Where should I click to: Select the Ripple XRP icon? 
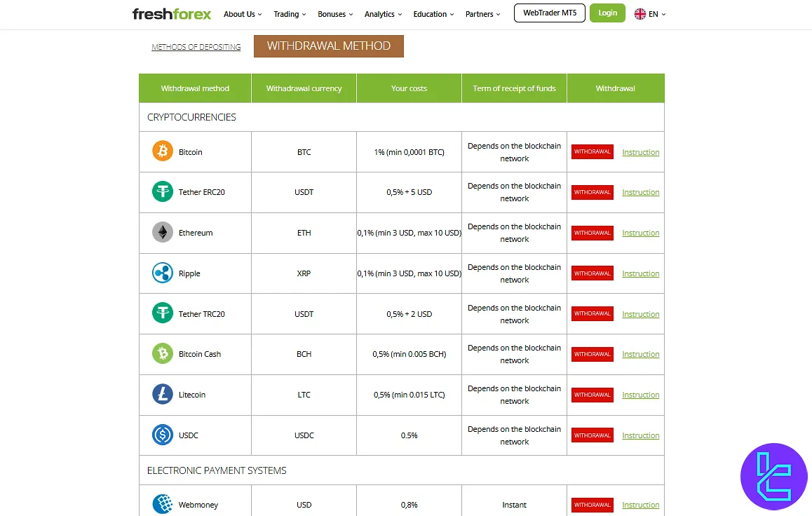pyautogui.click(x=162, y=273)
